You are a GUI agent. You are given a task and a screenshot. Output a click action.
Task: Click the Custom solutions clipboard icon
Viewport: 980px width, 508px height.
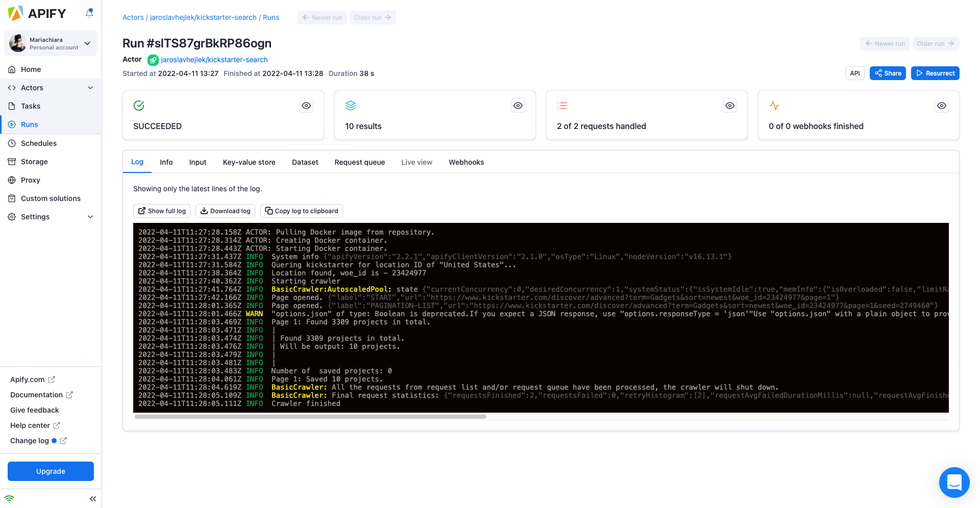[x=12, y=198]
